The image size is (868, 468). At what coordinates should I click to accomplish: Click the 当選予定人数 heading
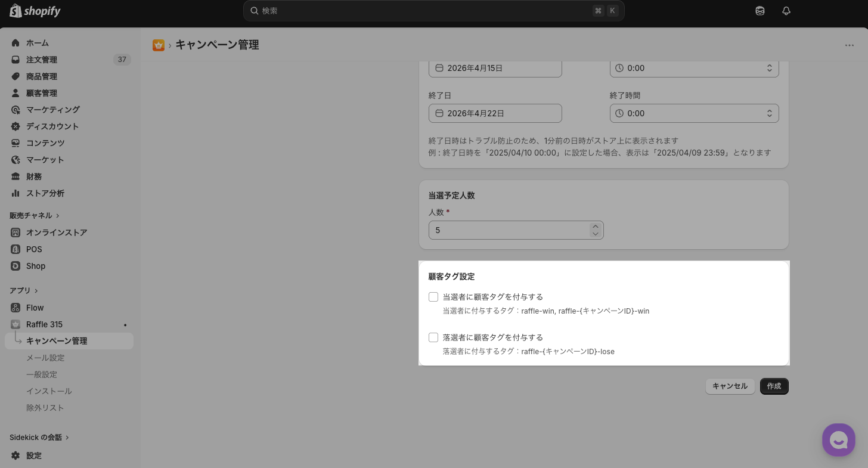pos(451,196)
